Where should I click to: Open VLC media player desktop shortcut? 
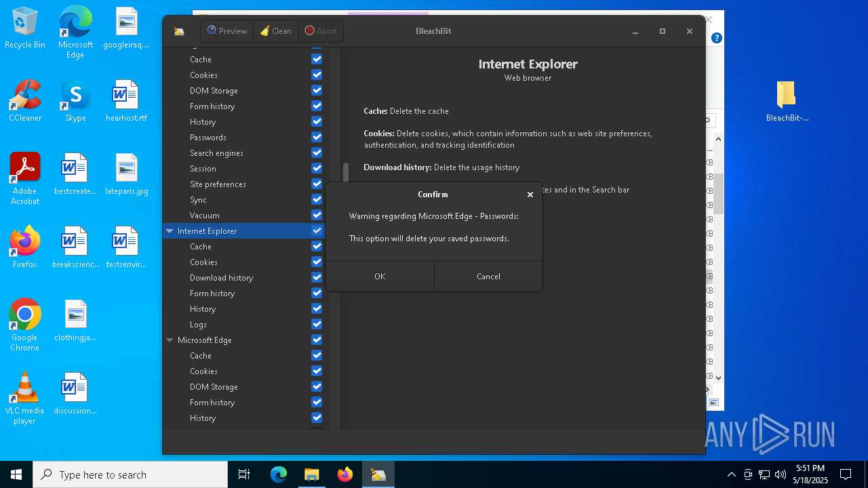(x=25, y=399)
